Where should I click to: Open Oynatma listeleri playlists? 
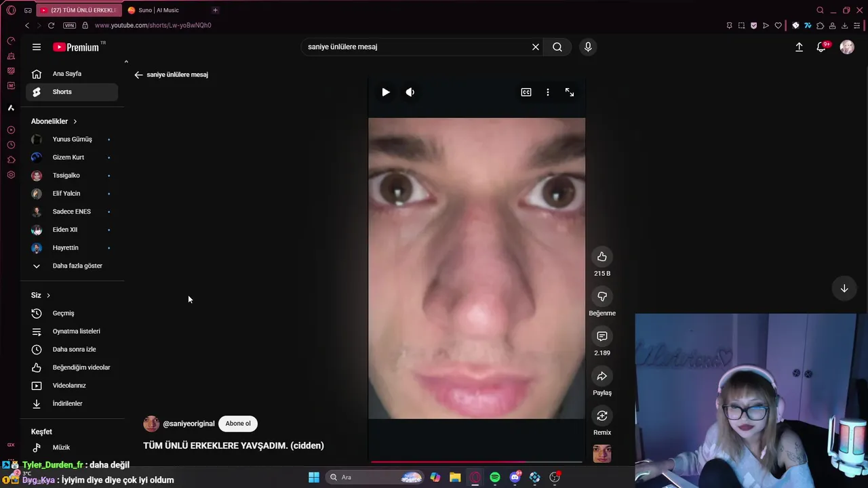(72, 331)
